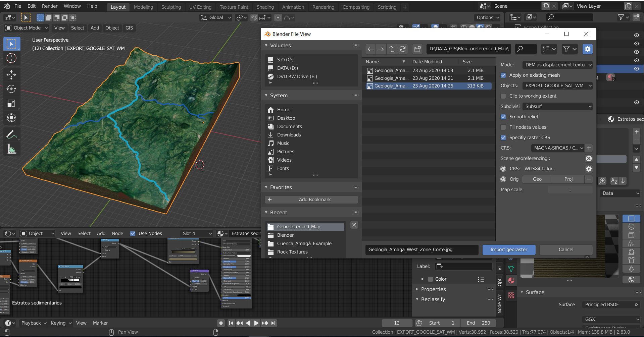This screenshot has height=337, width=644.
Task: Click the Import georaster button
Action: coord(508,249)
